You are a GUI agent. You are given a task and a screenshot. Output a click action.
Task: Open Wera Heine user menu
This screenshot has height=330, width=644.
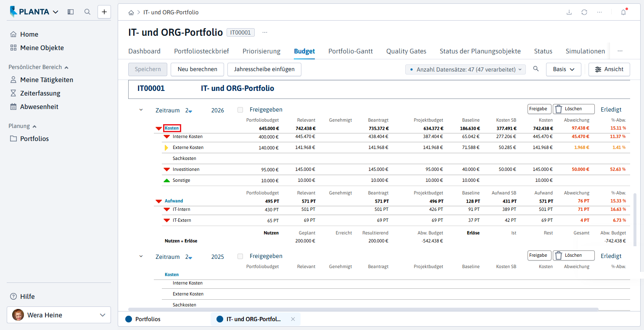point(59,315)
